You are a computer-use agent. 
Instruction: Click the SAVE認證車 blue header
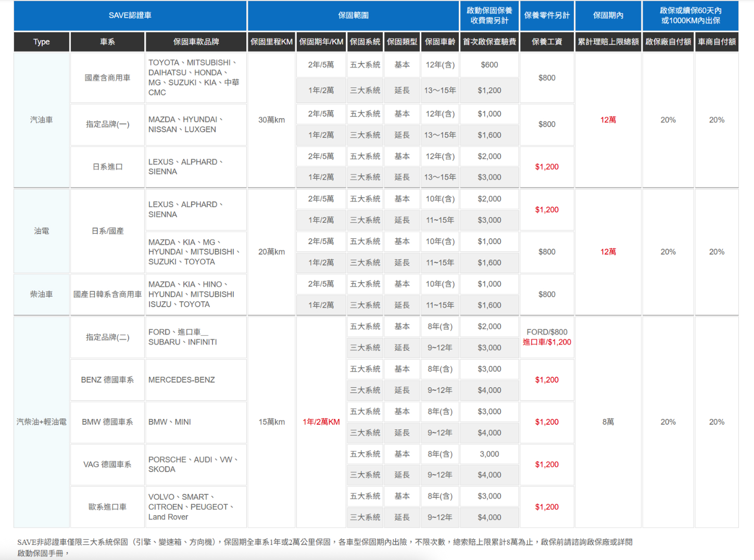point(130,16)
